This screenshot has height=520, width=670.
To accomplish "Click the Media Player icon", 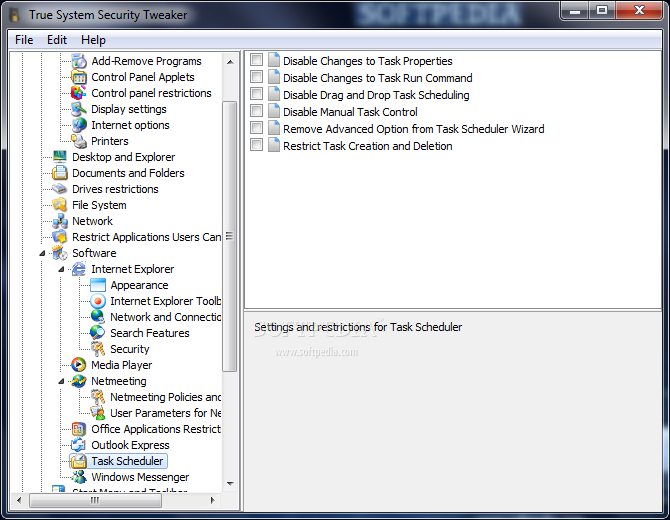I will click(x=79, y=365).
